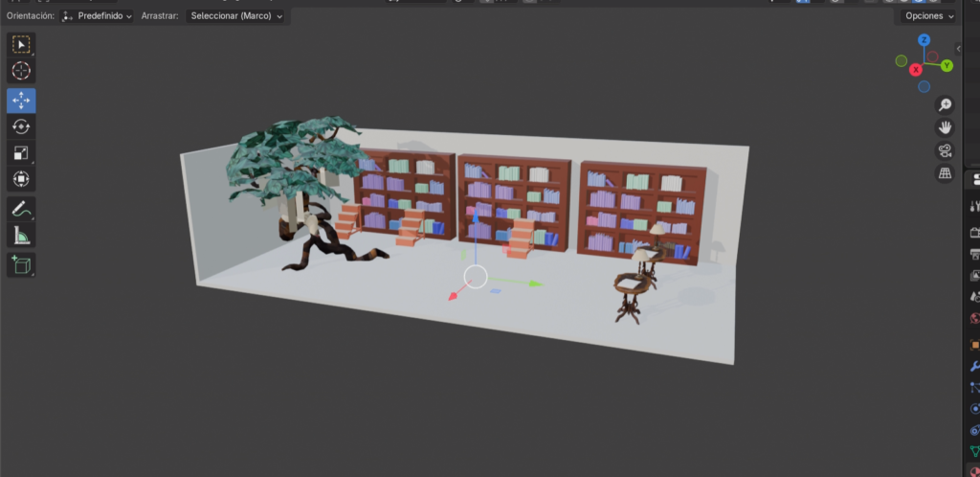
Task: Select the lamp on the rear table
Action: (x=657, y=231)
